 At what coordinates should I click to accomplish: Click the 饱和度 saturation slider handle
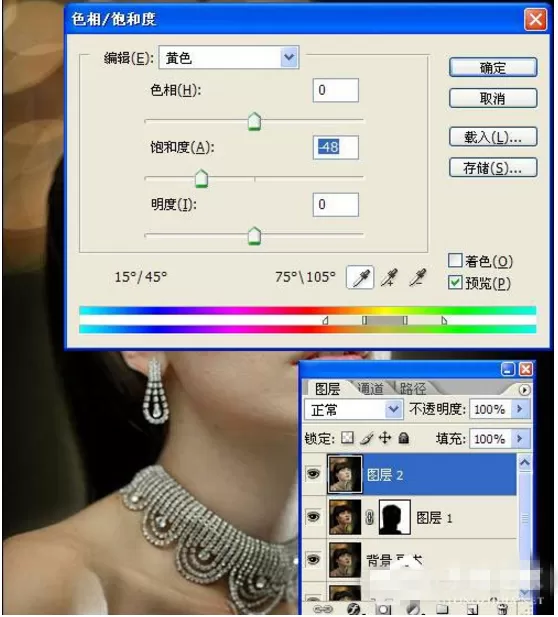click(201, 178)
